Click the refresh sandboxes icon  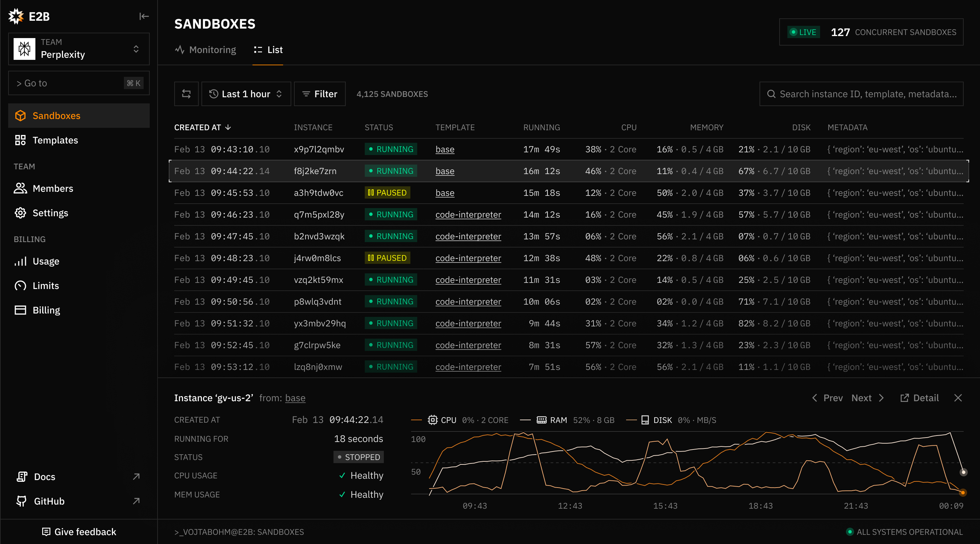186,94
